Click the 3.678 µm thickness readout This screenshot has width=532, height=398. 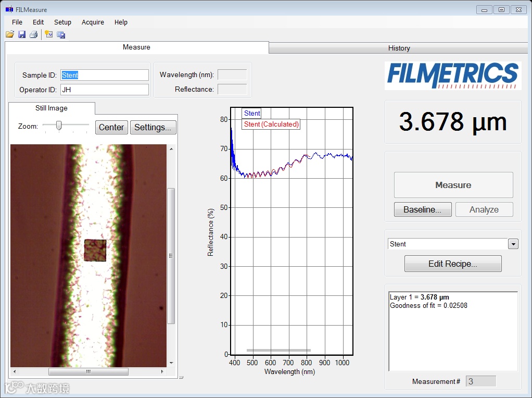(453, 122)
